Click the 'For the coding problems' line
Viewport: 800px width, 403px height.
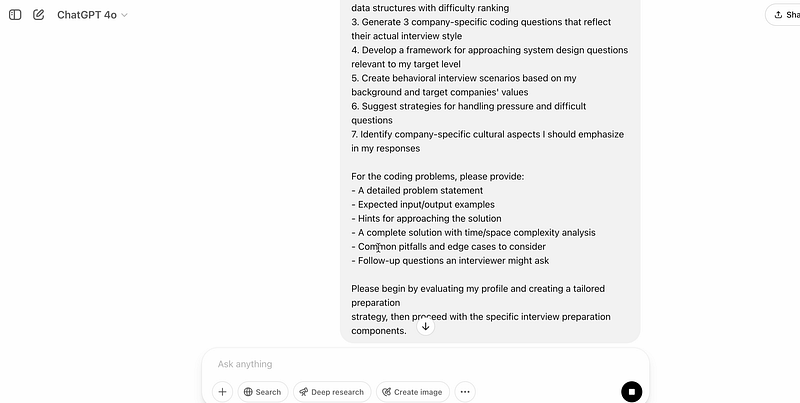click(x=437, y=176)
